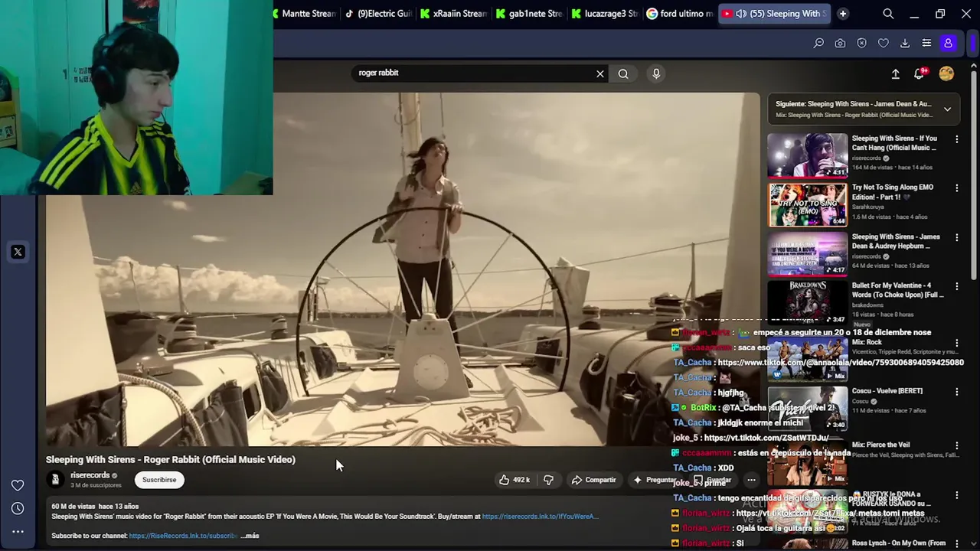Open a new browser tab
The image size is (980, 551).
(843, 14)
